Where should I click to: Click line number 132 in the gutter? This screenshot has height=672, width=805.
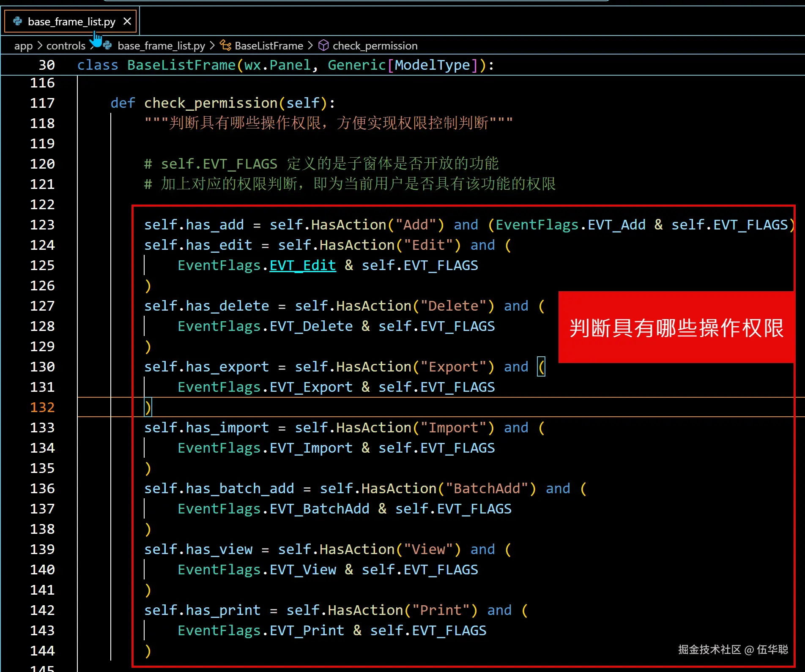tap(42, 407)
